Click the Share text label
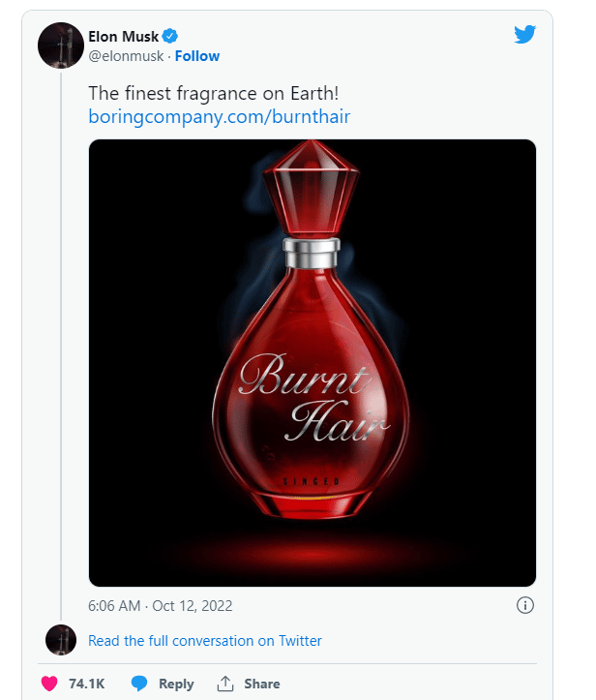The image size is (596, 700). point(261,684)
